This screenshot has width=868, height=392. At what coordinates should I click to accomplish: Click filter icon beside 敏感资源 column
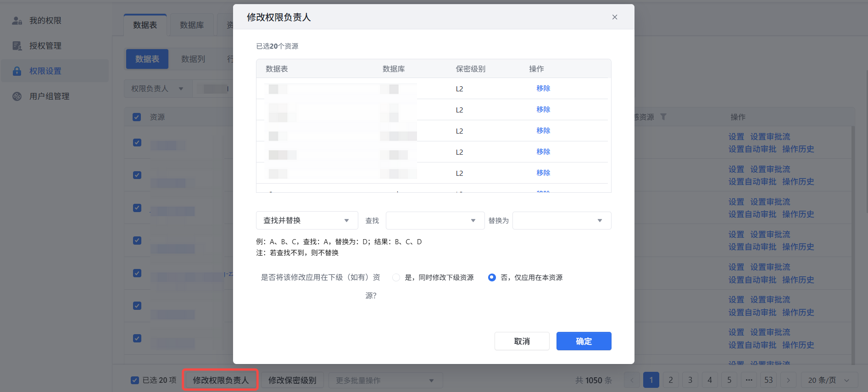[x=663, y=117]
